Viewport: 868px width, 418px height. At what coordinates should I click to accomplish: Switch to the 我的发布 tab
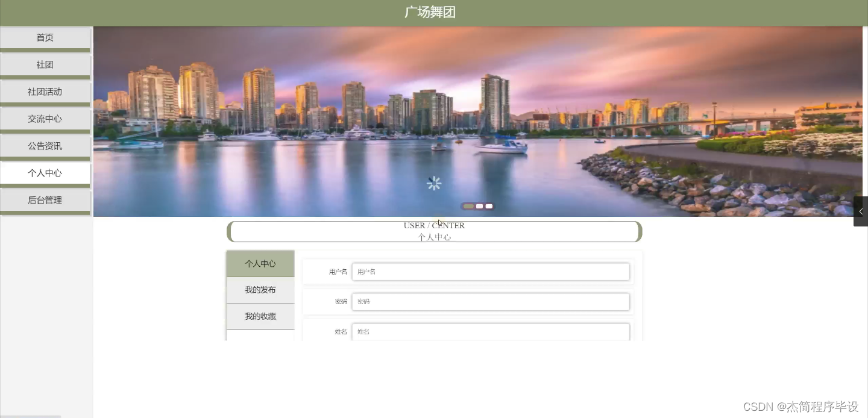(260, 290)
